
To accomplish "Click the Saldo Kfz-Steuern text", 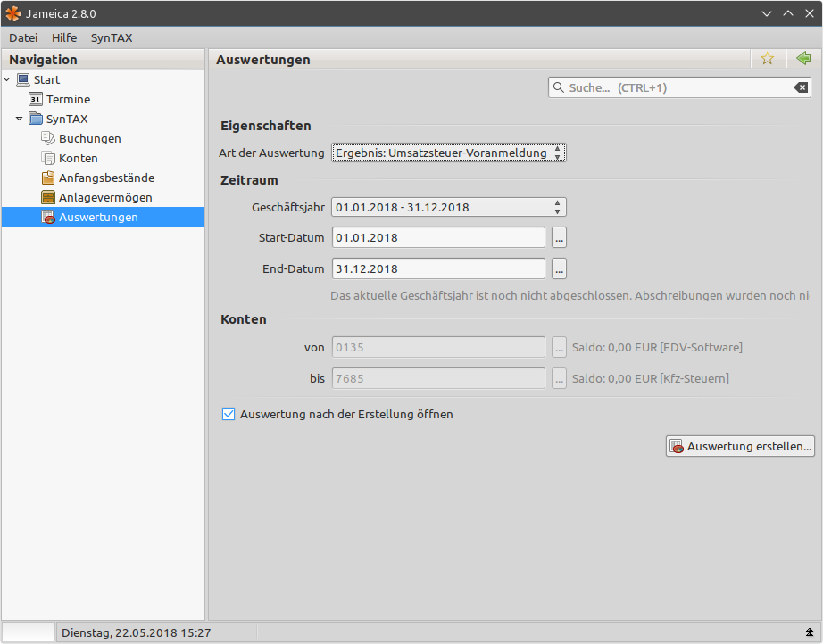I will coord(651,378).
